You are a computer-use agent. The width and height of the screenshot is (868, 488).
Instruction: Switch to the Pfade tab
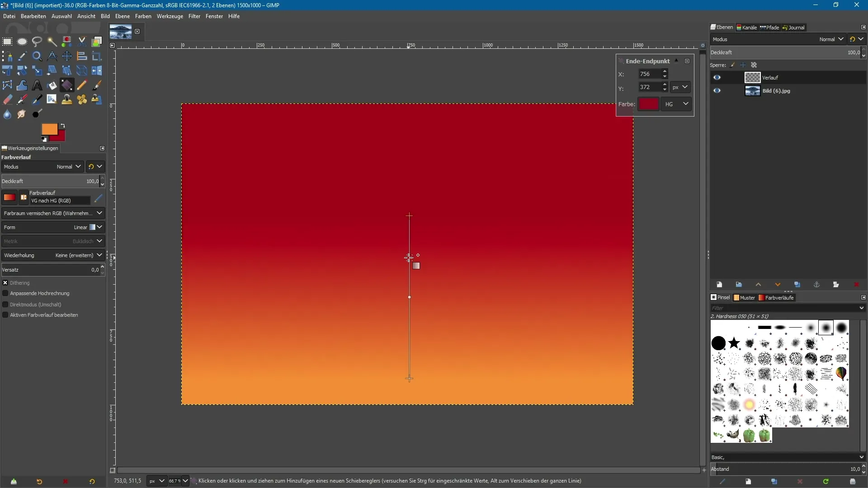pos(769,28)
